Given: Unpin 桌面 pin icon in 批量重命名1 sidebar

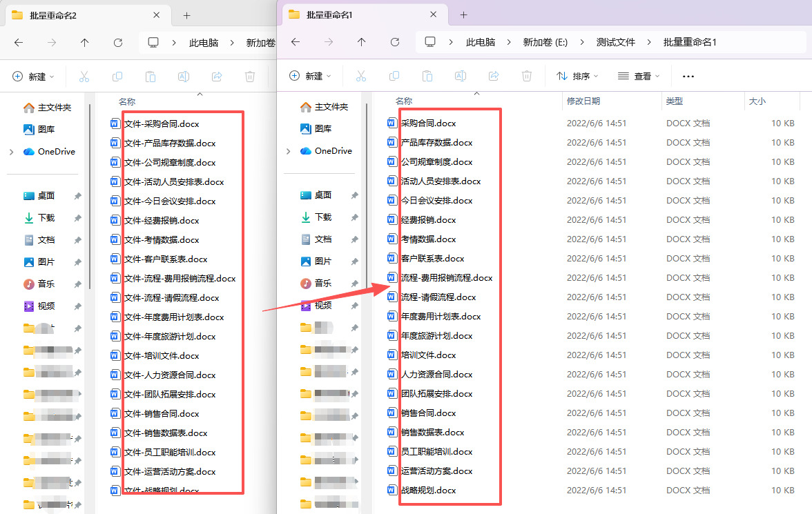Looking at the screenshot, I should tap(355, 195).
